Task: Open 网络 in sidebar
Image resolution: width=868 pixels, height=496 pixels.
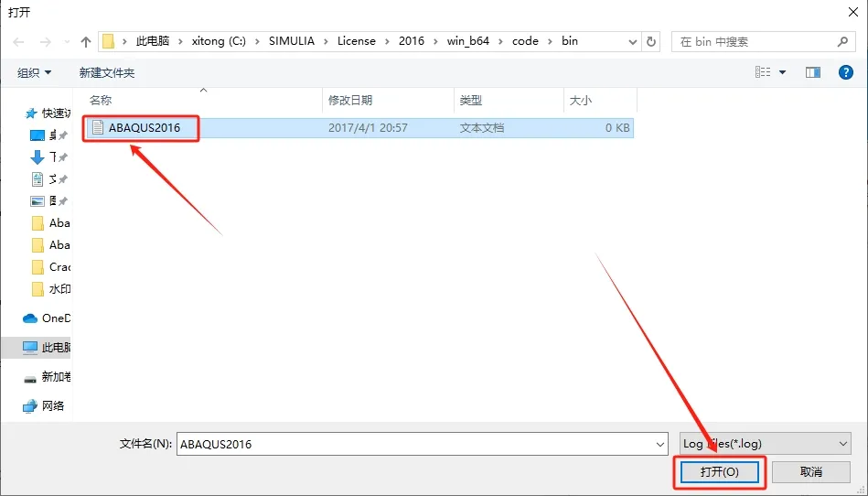Action: pyautogui.click(x=44, y=406)
